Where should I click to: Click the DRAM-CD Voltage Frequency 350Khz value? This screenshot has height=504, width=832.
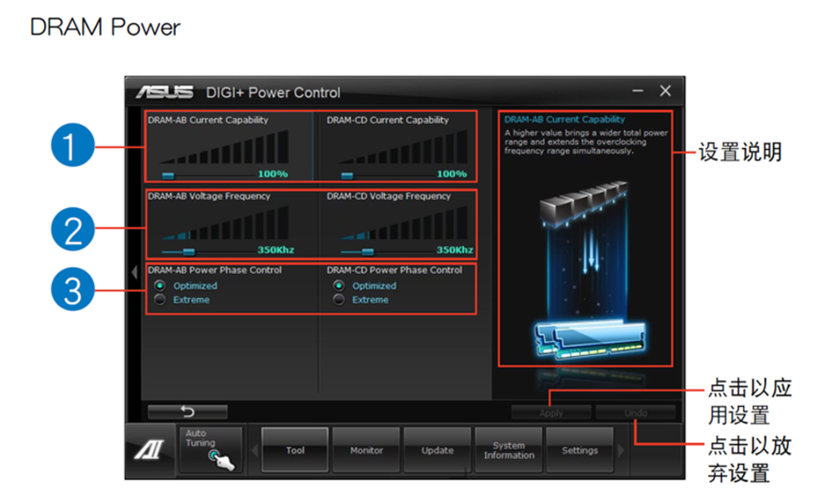click(454, 250)
